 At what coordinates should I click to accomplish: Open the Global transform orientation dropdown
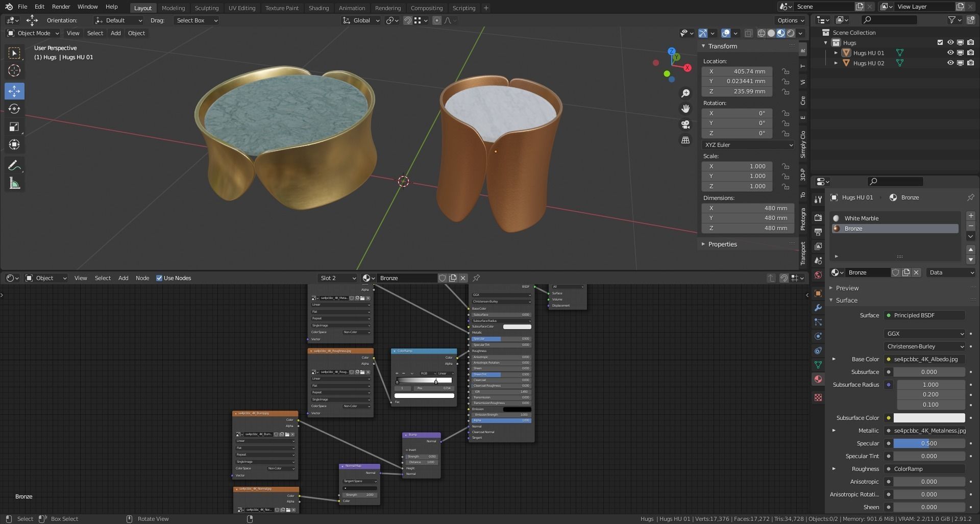tap(361, 20)
